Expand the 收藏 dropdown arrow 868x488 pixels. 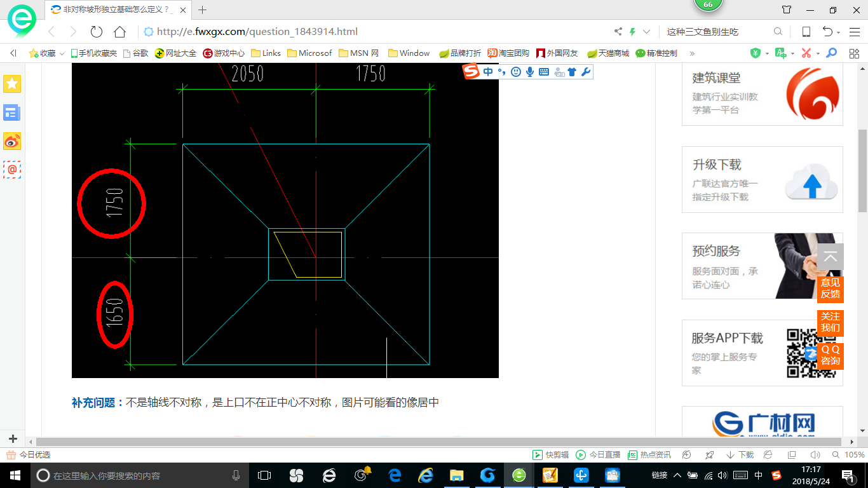coord(62,54)
